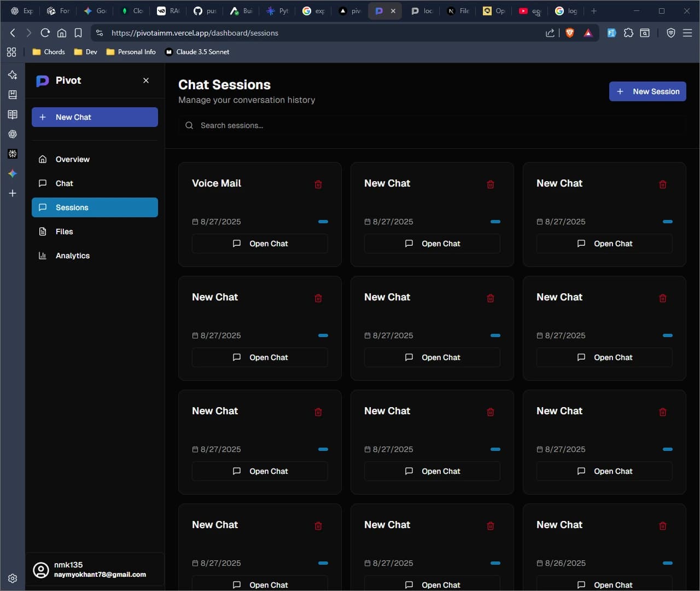Image resolution: width=700 pixels, height=591 pixels.
Task: Click the bookmark icon in browser toolbar
Action: 78,33
